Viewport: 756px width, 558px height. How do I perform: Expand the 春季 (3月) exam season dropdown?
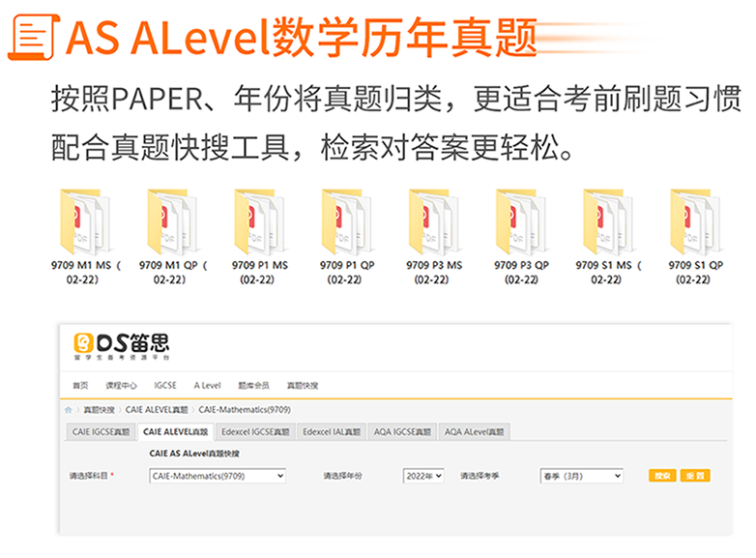tap(581, 476)
